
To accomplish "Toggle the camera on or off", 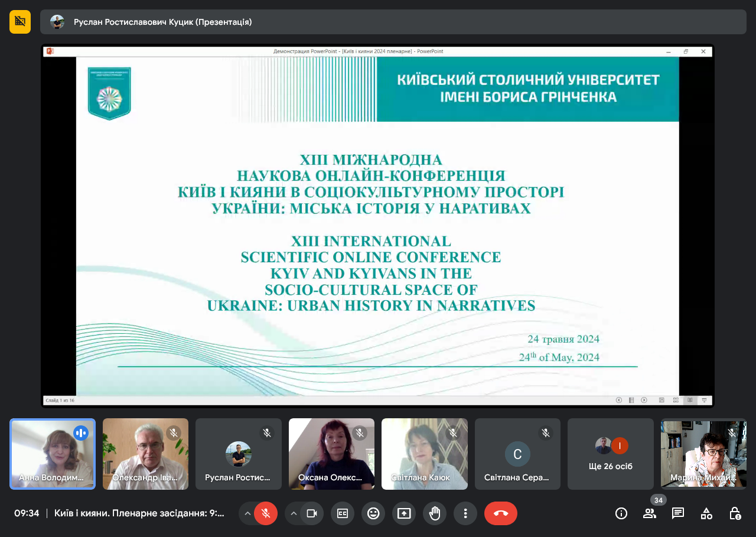I will pyautogui.click(x=312, y=513).
